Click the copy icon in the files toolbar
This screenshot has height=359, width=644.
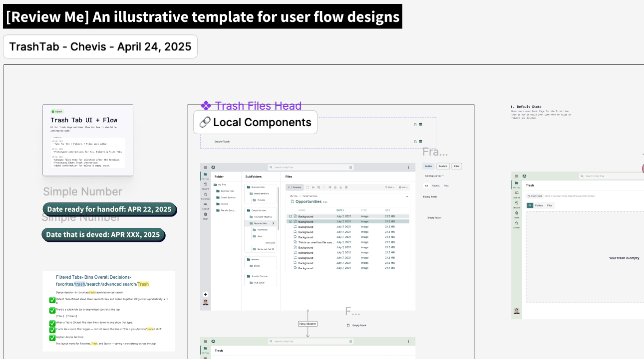click(x=319, y=187)
